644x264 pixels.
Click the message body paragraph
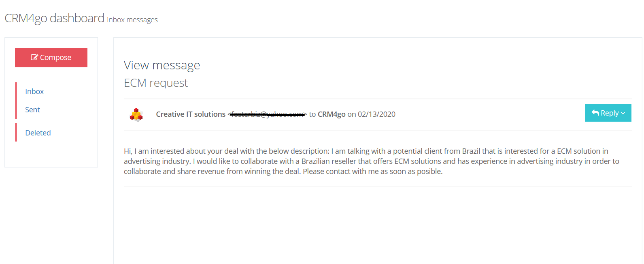click(364, 161)
